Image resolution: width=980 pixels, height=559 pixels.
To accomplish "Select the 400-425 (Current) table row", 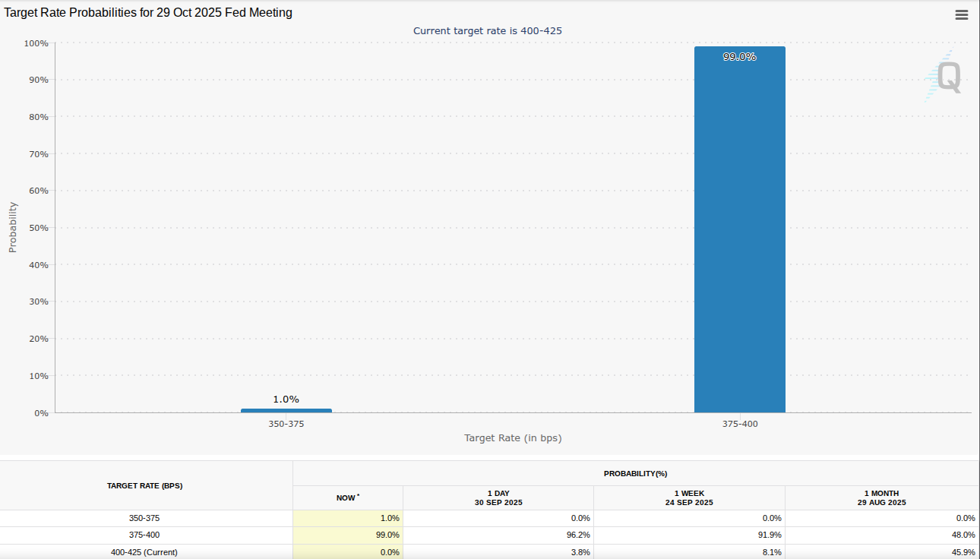I will coord(145,552).
